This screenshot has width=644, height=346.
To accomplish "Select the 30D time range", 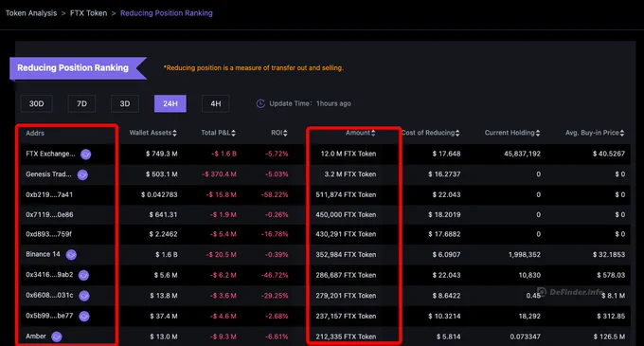I will (x=37, y=103).
